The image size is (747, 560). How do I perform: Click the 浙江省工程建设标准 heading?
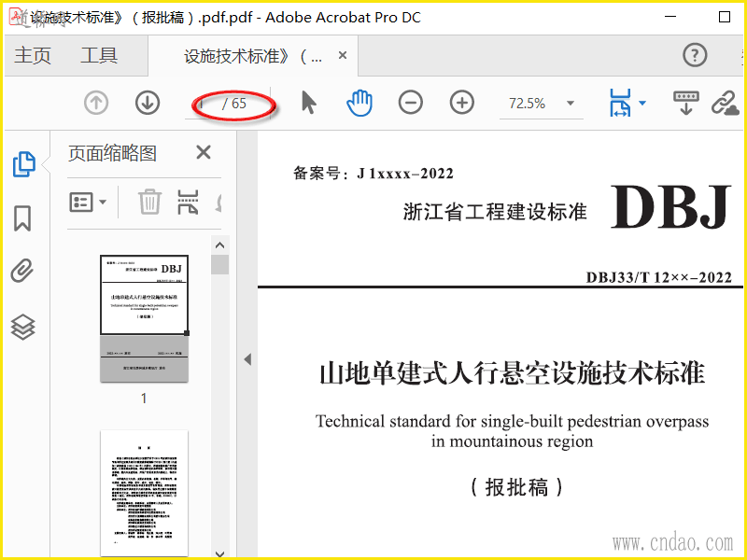coord(495,212)
